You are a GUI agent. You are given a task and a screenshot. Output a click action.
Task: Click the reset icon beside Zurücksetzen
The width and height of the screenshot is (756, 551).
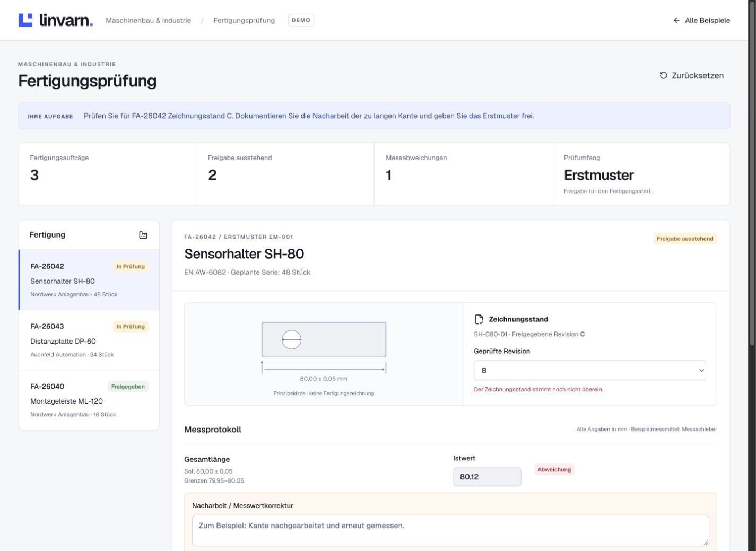tap(663, 75)
